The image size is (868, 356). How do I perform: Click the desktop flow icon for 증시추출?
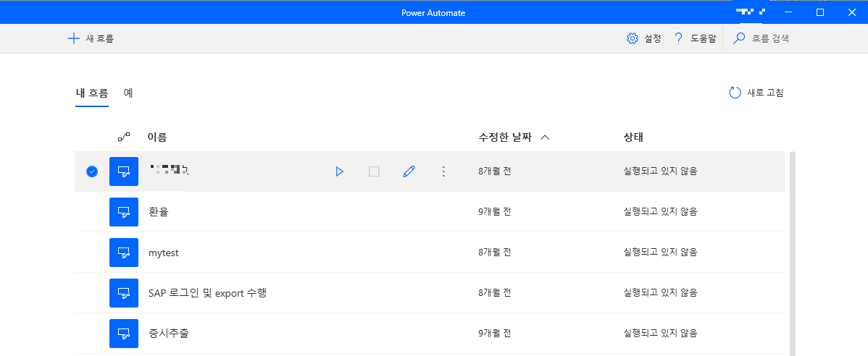point(124,334)
